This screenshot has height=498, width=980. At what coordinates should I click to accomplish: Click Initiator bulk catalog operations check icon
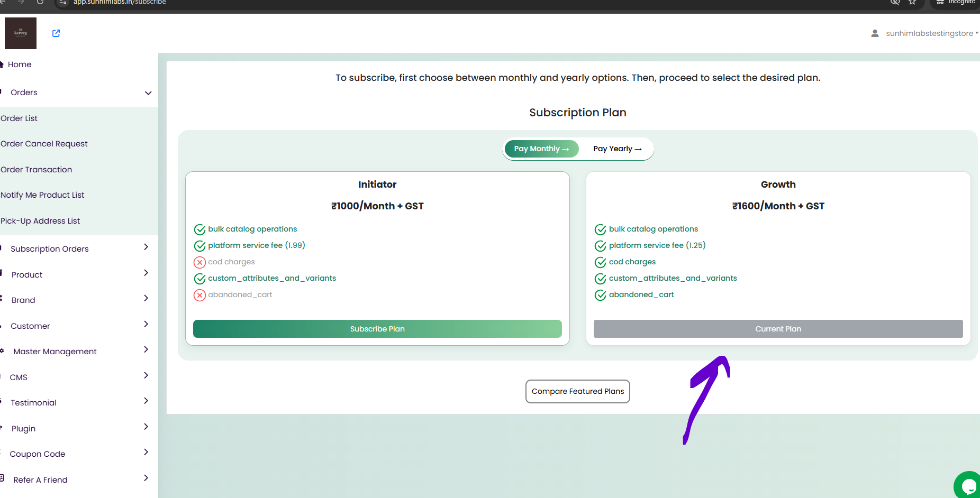[199, 229]
